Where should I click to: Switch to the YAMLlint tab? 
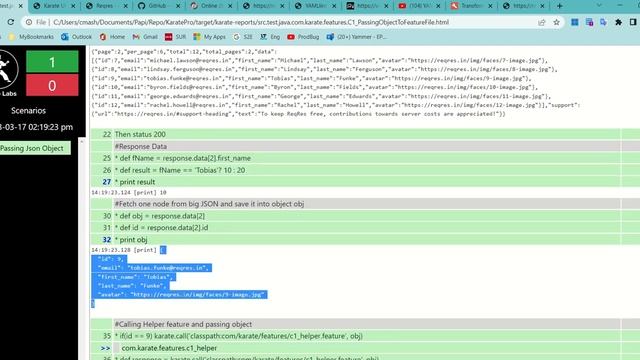316,6
